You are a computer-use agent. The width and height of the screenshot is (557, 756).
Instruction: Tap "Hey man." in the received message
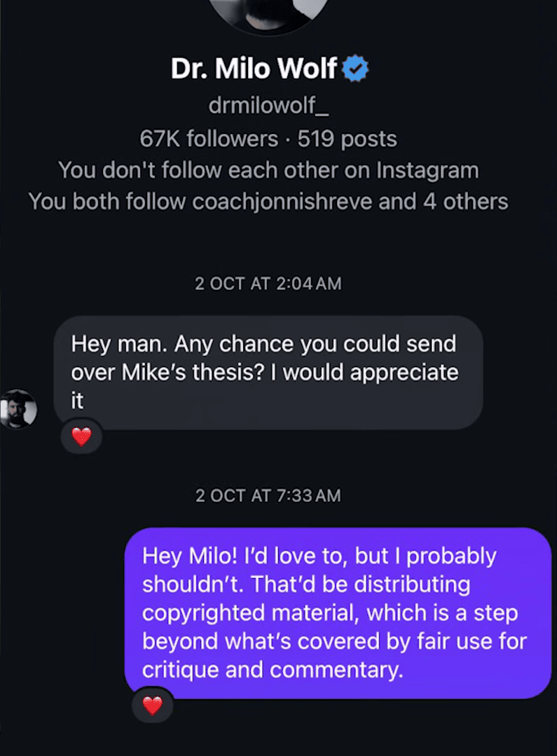coord(119,344)
